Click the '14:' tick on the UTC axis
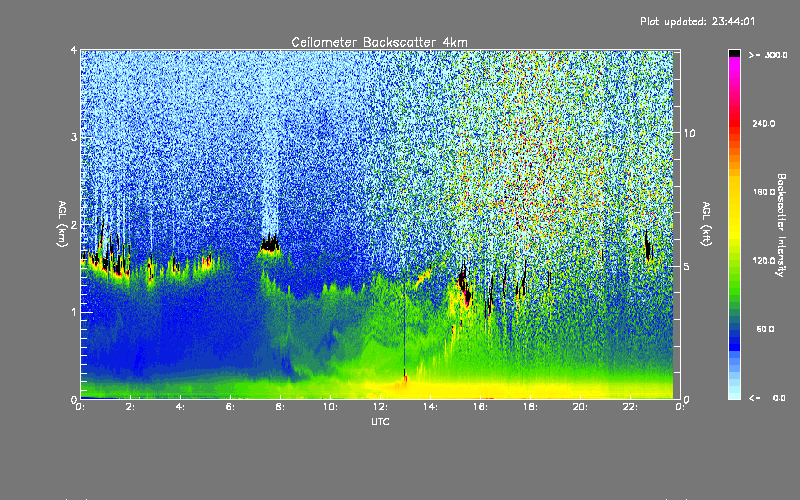The height and width of the screenshot is (500, 800). [430, 407]
